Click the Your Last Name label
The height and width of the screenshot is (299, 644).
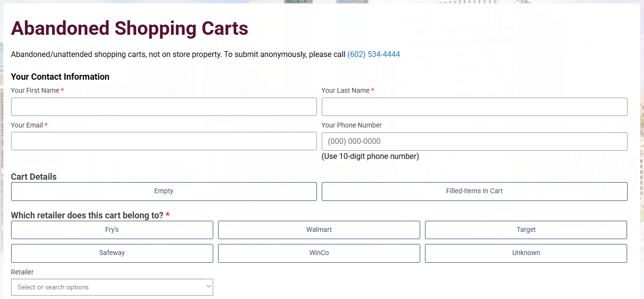345,90
